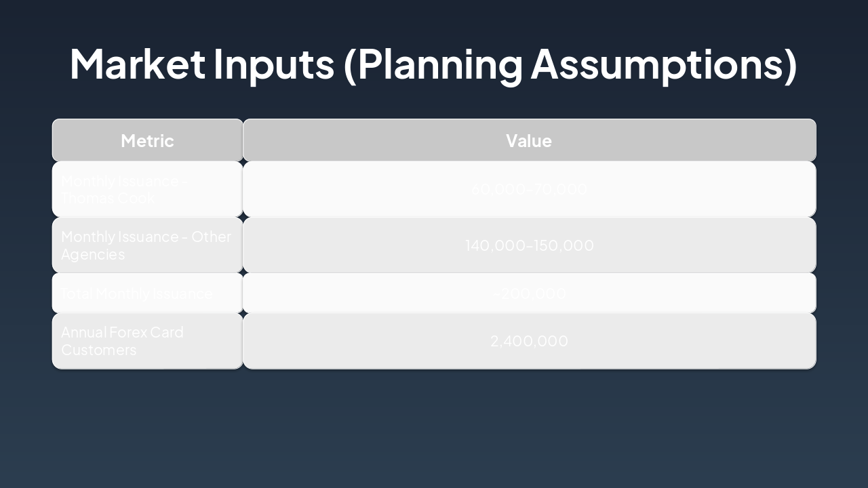868x488 pixels.
Task: Click the "140,000–150,000" value cell
Action: click(x=529, y=245)
